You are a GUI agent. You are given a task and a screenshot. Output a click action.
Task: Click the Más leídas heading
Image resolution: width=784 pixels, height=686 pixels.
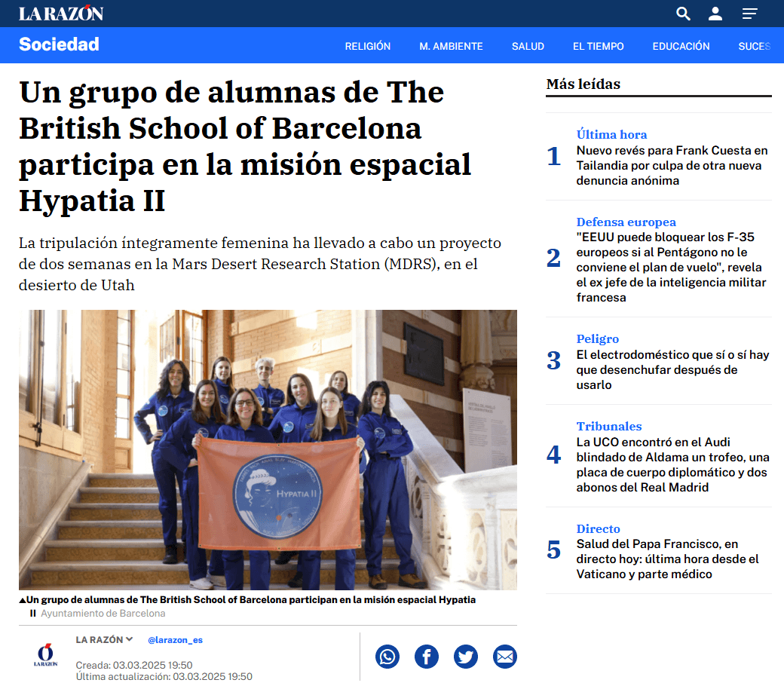(583, 84)
